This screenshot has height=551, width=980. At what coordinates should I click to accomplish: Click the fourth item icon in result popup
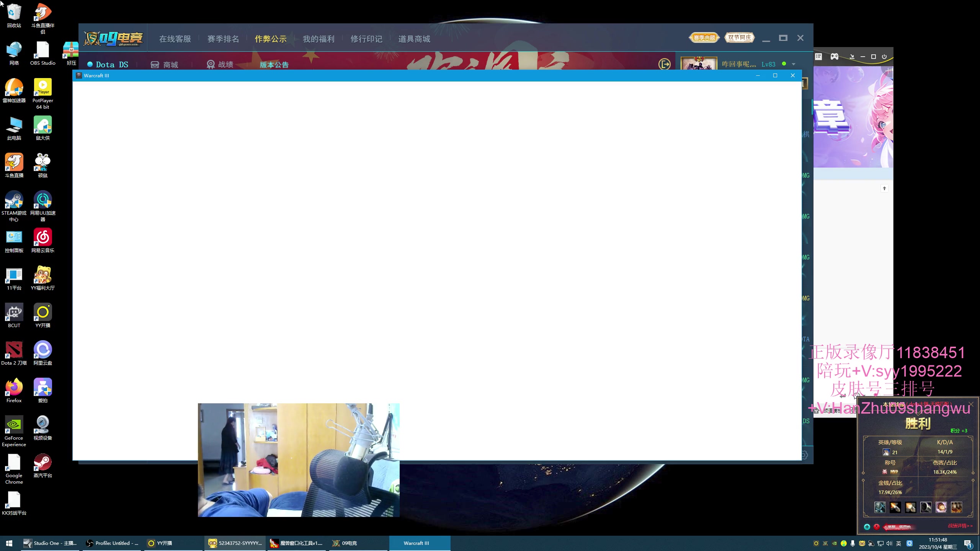point(926,507)
